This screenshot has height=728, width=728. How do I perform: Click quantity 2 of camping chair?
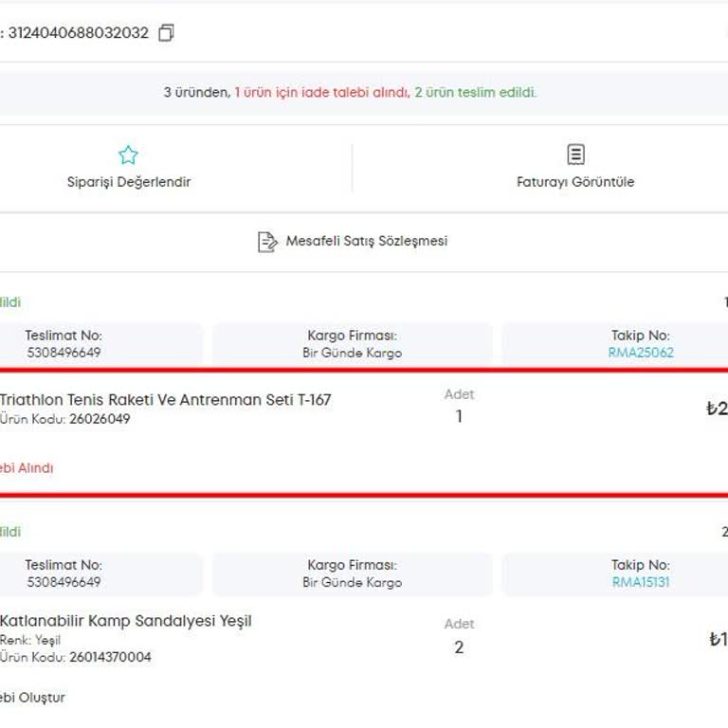tap(459, 646)
